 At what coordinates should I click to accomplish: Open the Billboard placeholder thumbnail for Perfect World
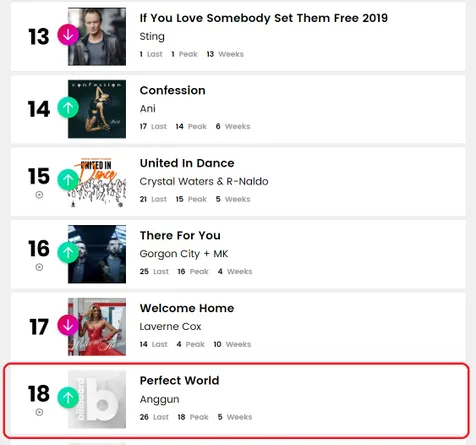click(97, 399)
